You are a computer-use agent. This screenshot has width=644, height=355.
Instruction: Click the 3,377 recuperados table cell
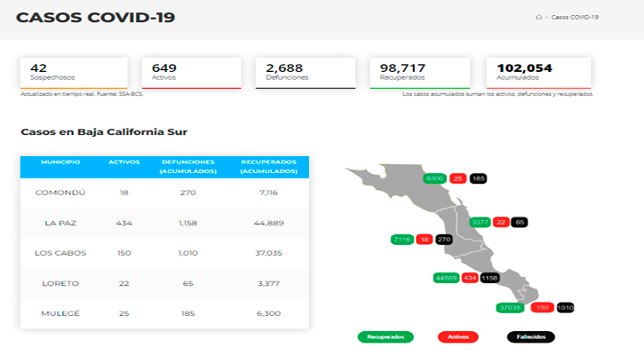click(x=268, y=283)
